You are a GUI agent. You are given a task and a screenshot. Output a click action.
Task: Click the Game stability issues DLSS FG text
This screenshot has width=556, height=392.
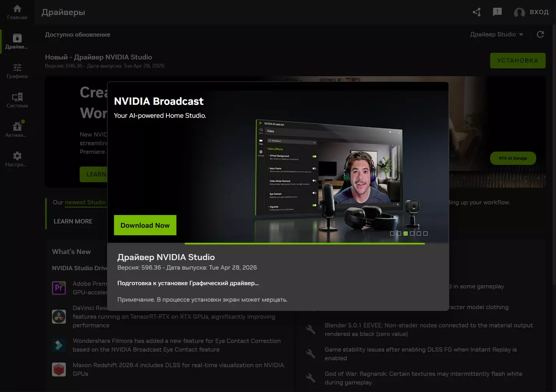pos(421,354)
